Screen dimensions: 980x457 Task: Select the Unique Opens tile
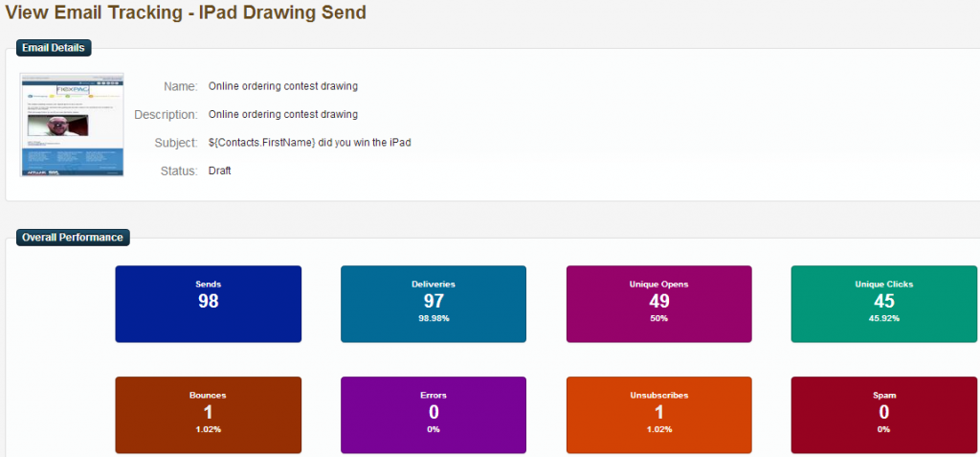[x=658, y=304]
